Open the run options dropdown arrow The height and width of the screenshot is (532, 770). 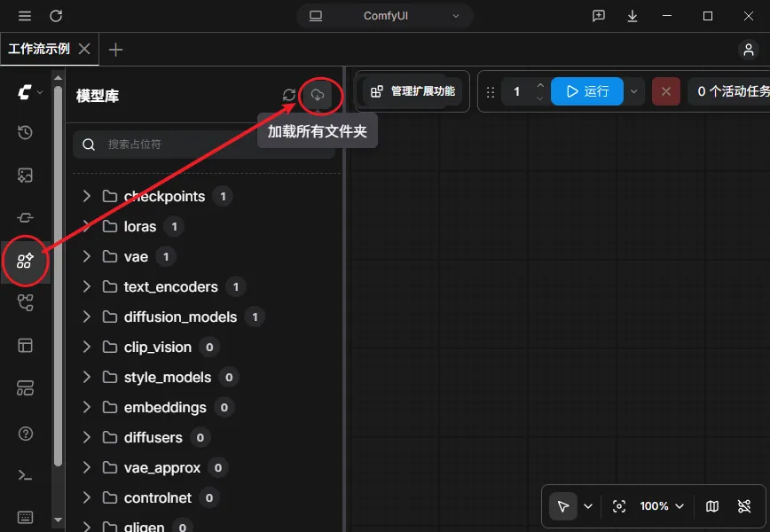click(633, 92)
